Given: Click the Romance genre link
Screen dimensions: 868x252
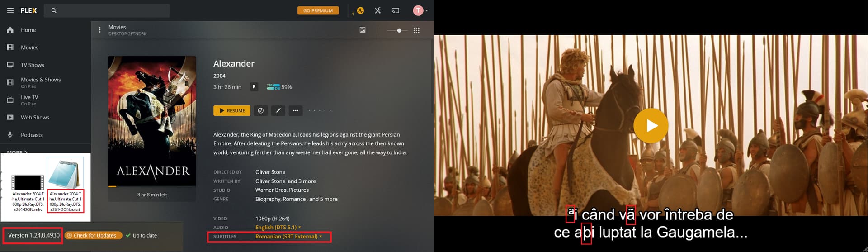Looking at the screenshot, I should tap(294, 199).
